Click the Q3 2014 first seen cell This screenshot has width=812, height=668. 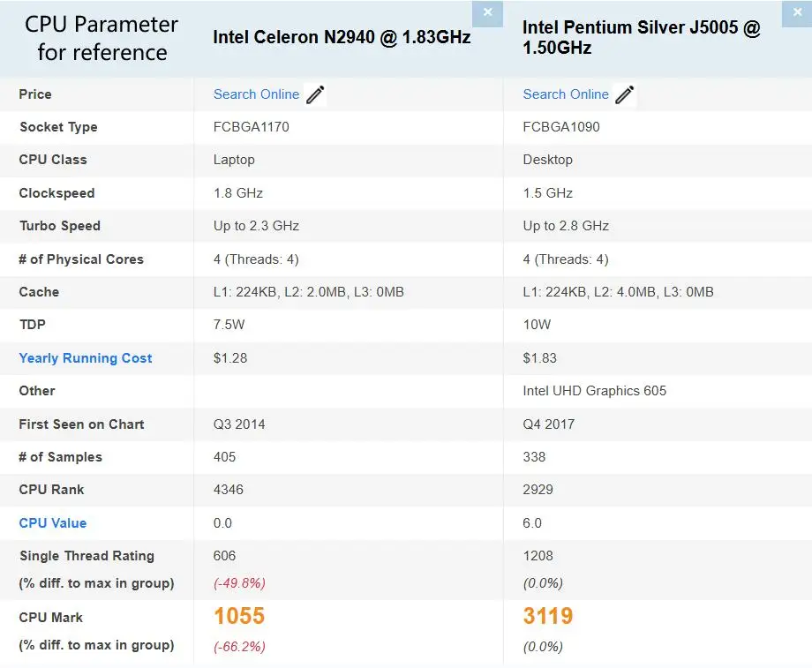coord(239,424)
